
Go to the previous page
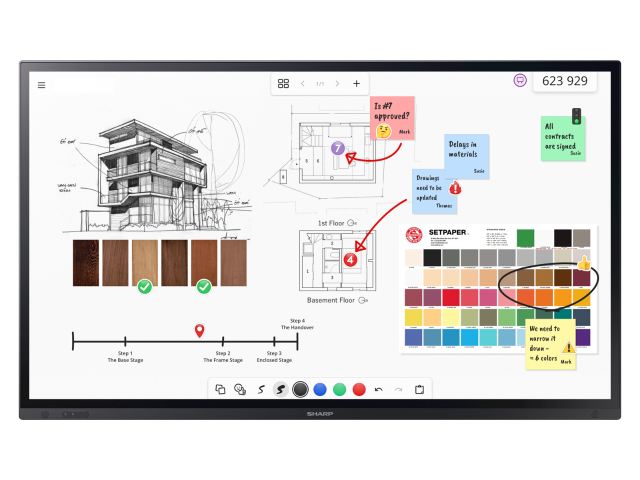(303, 84)
